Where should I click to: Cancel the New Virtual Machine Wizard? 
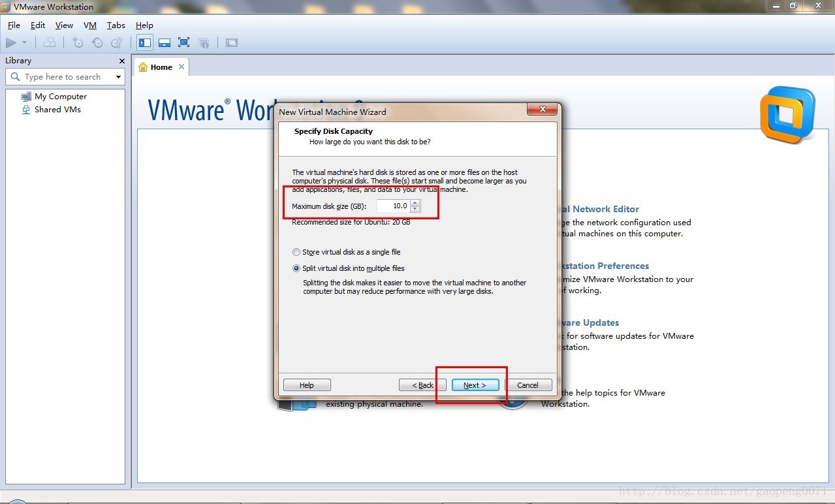click(x=528, y=385)
